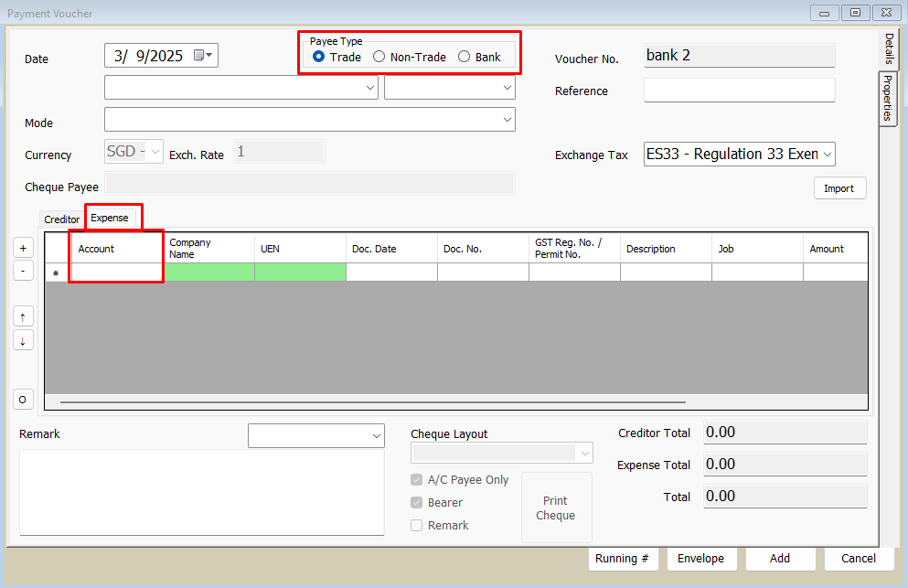The width and height of the screenshot is (908, 588).
Task: Expand the Mode dropdown
Action: point(507,120)
